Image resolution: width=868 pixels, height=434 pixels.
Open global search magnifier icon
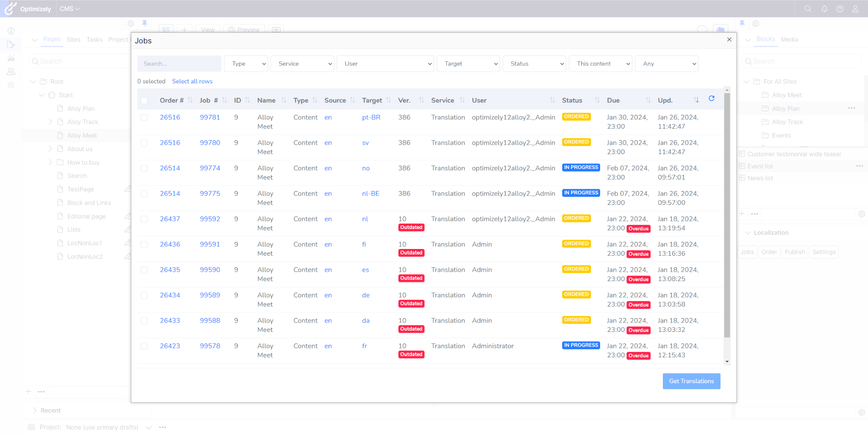click(808, 9)
